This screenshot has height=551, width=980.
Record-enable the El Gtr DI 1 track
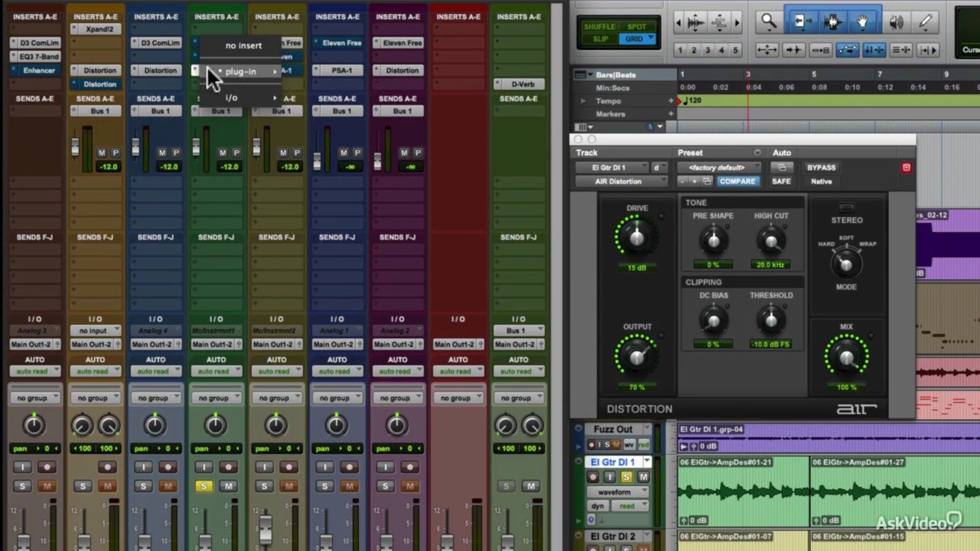point(593,477)
